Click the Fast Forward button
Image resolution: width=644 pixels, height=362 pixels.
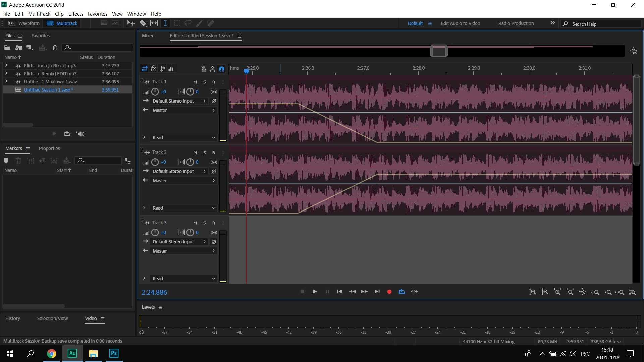pyautogui.click(x=364, y=292)
